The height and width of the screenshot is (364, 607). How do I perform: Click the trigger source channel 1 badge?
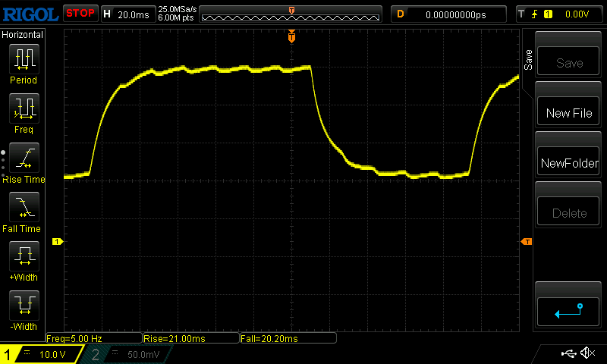(548, 14)
